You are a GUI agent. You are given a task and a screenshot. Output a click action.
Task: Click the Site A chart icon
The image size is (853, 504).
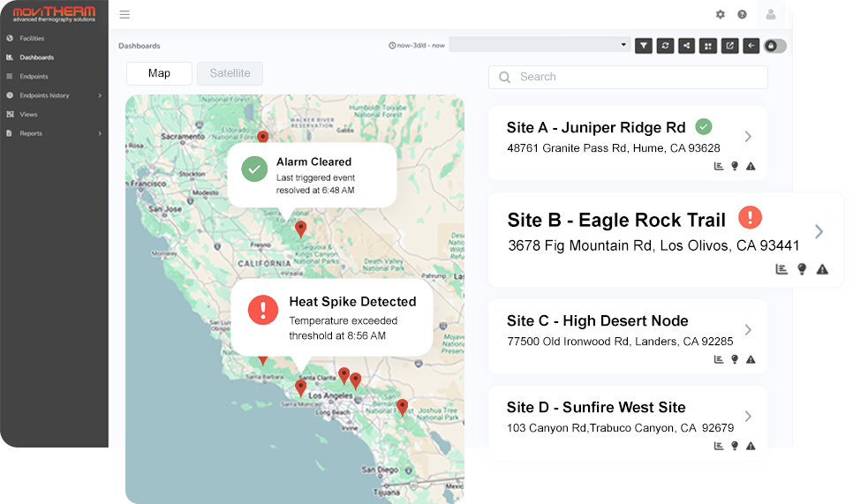pos(719,166)
